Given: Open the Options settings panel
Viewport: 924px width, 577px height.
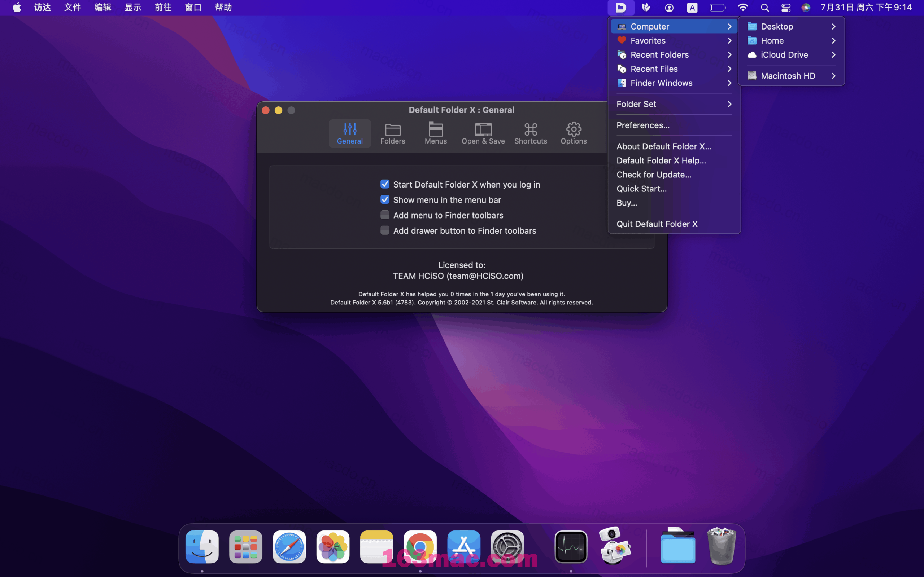Looking at the screenshot, I should pyautogui.click(x=574, y=132).
